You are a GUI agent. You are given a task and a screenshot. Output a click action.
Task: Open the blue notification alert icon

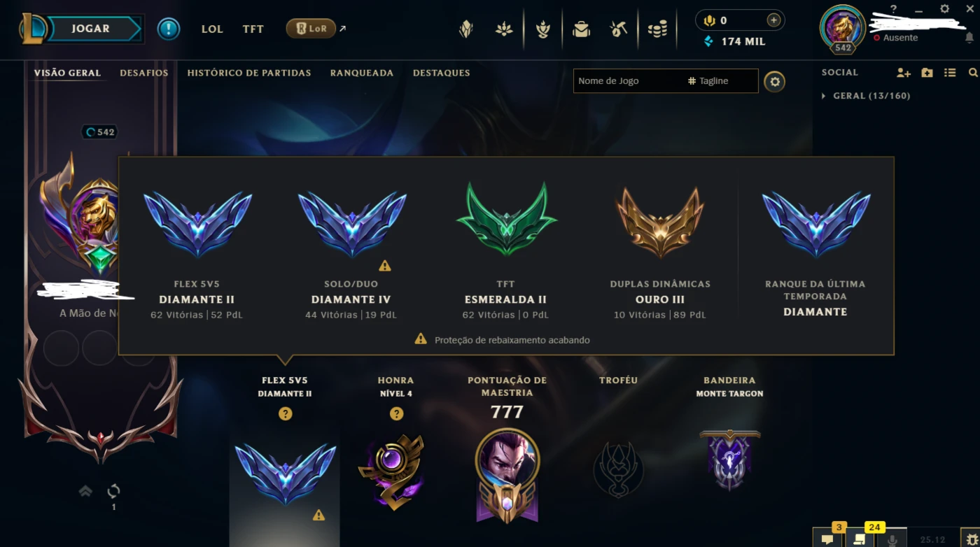(169, 29)
